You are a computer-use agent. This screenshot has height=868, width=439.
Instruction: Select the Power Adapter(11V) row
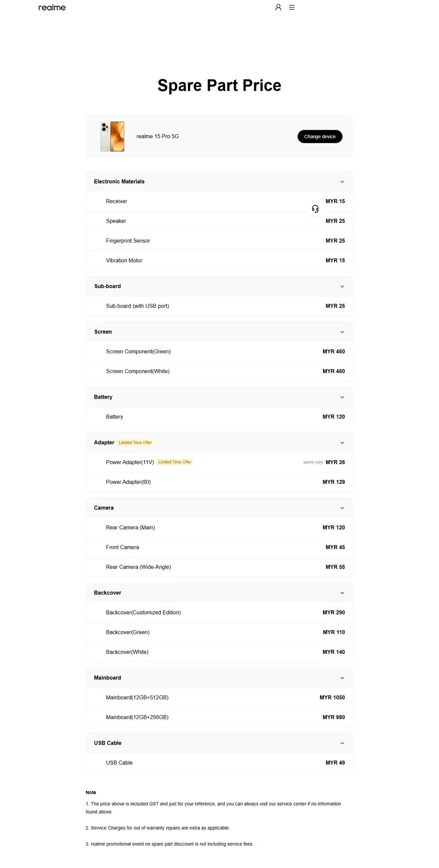(219, 462)
